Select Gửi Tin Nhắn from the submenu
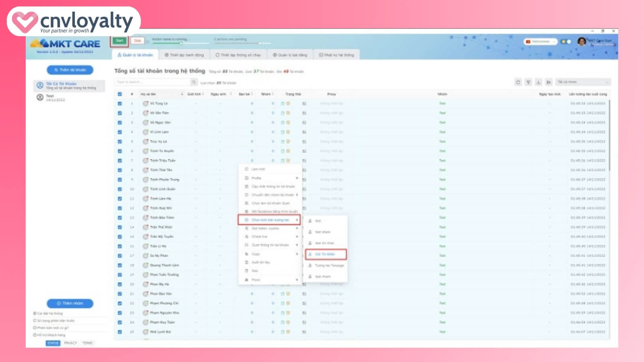This screenshot has height=362, width=644. 325,254
